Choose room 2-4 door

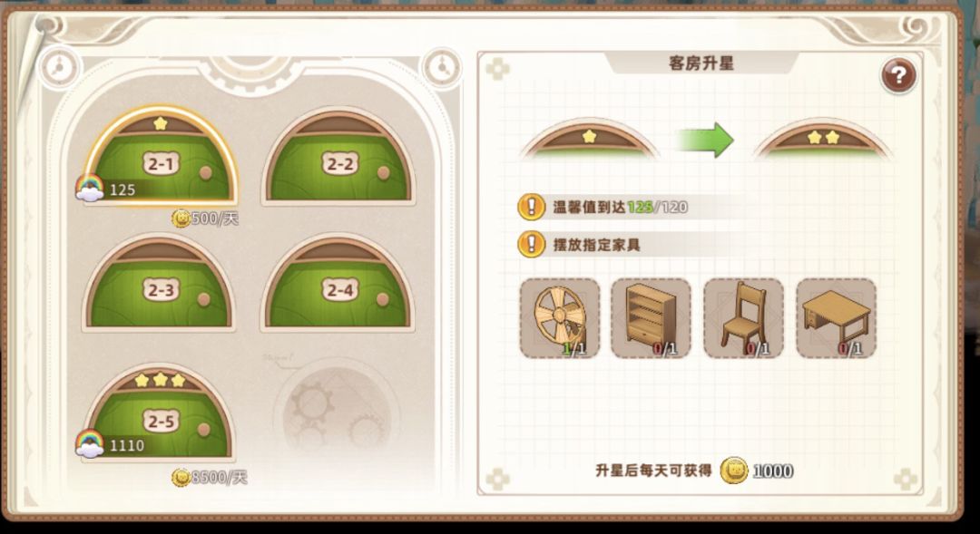[338, 283]
